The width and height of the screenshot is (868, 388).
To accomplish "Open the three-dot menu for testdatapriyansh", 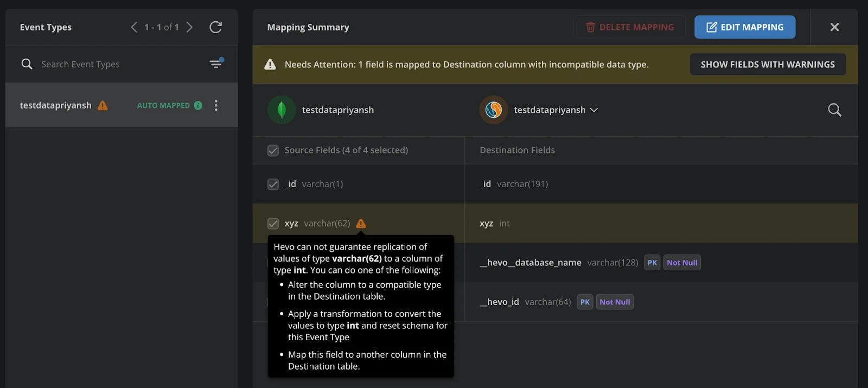I will click(216, 105).
